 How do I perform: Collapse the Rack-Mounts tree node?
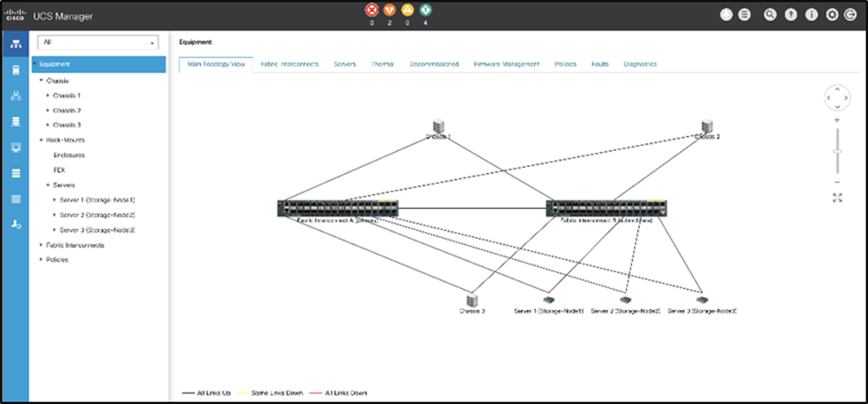(x=41, y=140)
